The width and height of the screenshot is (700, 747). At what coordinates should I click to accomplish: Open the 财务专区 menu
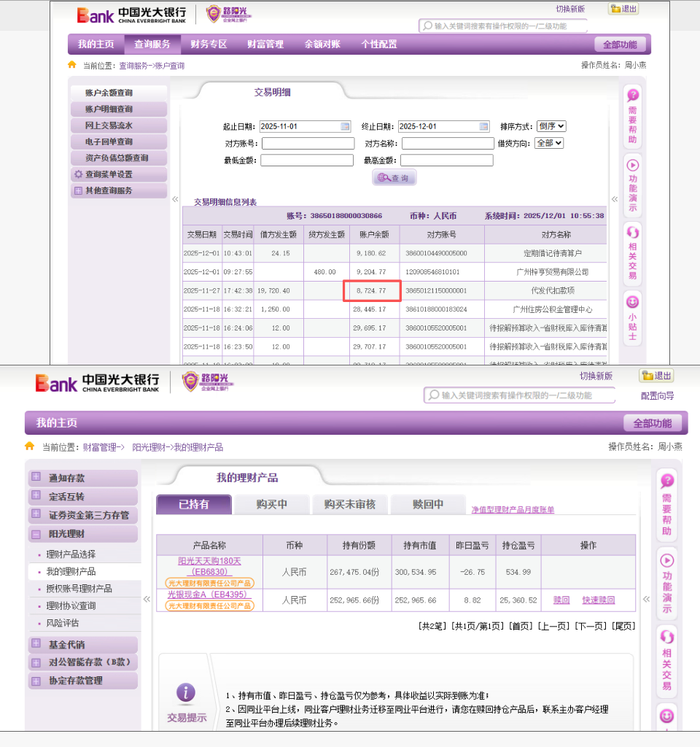[209, 44]
